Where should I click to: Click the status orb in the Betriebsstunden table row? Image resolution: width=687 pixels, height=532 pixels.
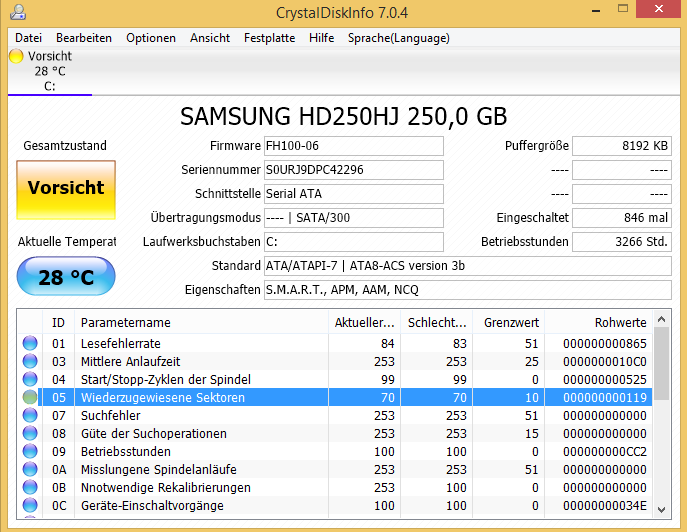click(30, 451)
